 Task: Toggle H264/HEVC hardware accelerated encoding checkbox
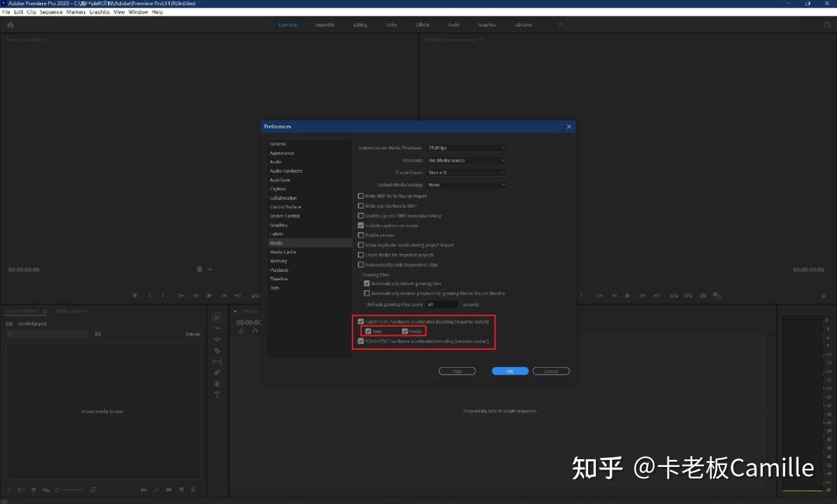(360, 342)
